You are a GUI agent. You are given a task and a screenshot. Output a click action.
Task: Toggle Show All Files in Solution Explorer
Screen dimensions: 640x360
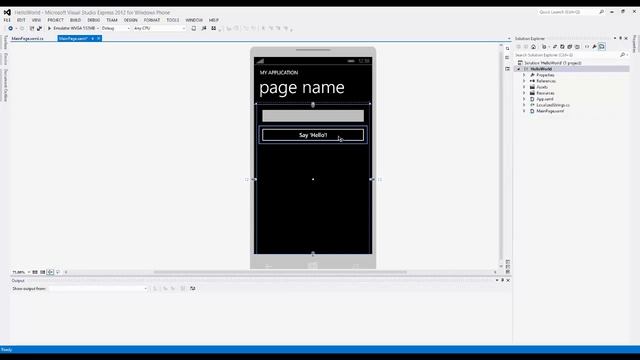577,47
